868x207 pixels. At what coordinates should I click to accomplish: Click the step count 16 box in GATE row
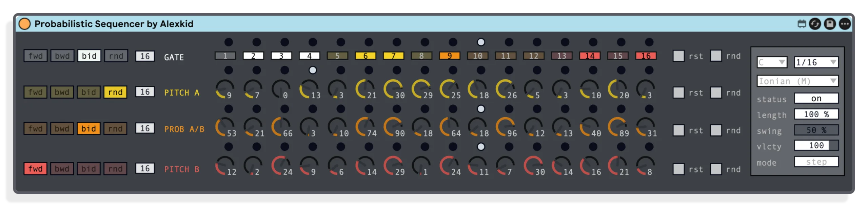pos(145,56)
